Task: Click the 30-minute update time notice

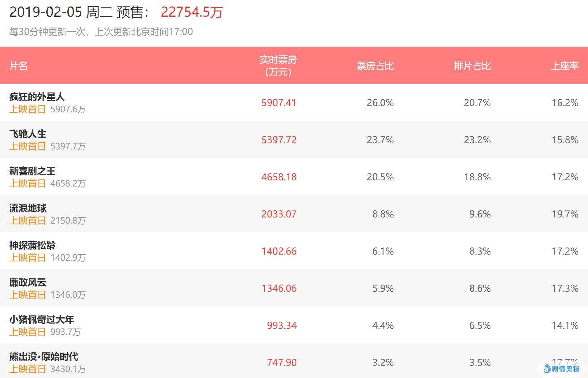Action: [101, 32]
